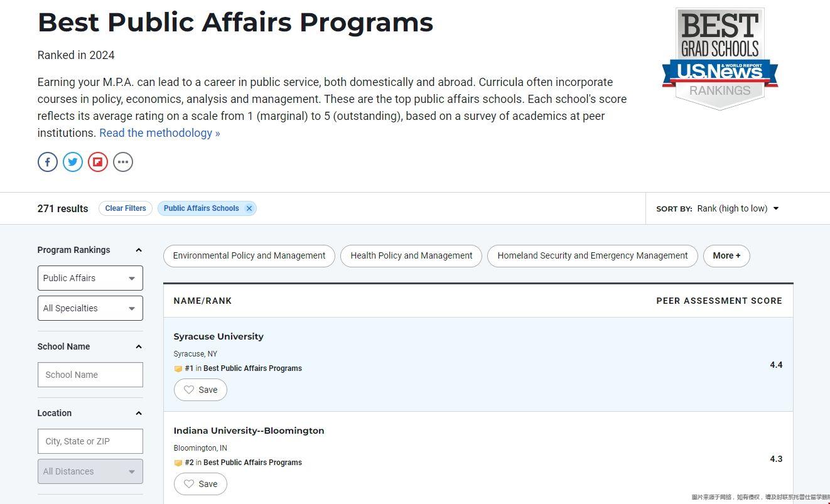
Task: Collapse the Location filter section
Action: pyautogui.click(x=139, y=413)
